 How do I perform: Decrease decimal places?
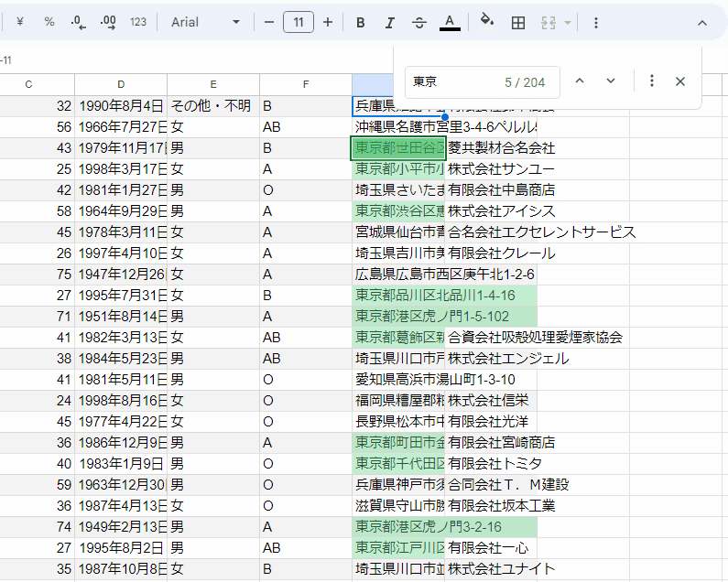click(x=79, y=22)
